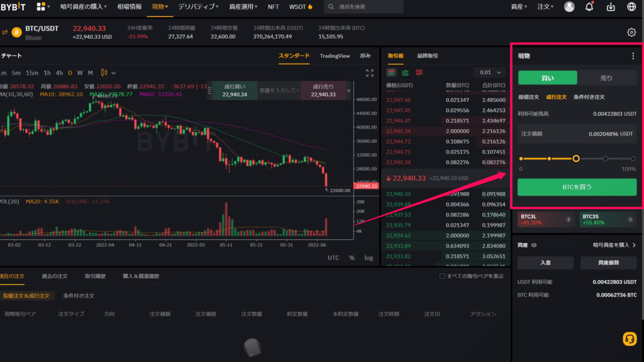
Task: Click the 注文価額 order value field
Action: [x=577, y=133]
